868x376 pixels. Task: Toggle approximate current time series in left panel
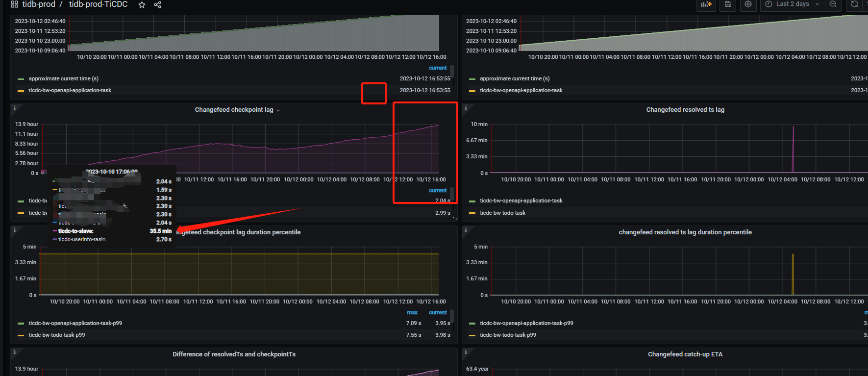63,78
